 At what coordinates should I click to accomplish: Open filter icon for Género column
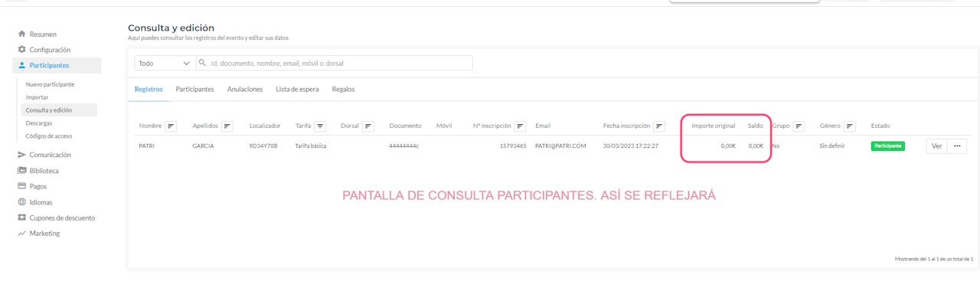(x=850, y=126)
